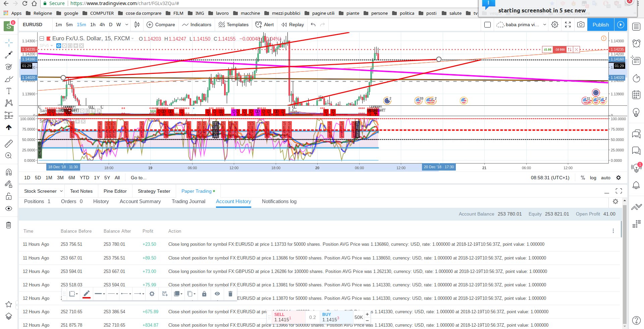Open the alerts clock panel
This screenshot has height=329, width=644.
pyautogui.click(x=636, y=43)
